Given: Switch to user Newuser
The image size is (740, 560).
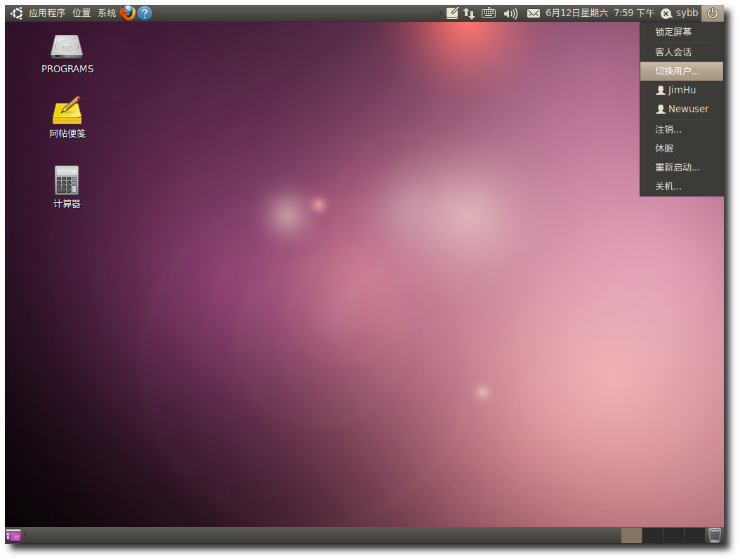Looking at the screenshot, I should click(x=682, y=109).
